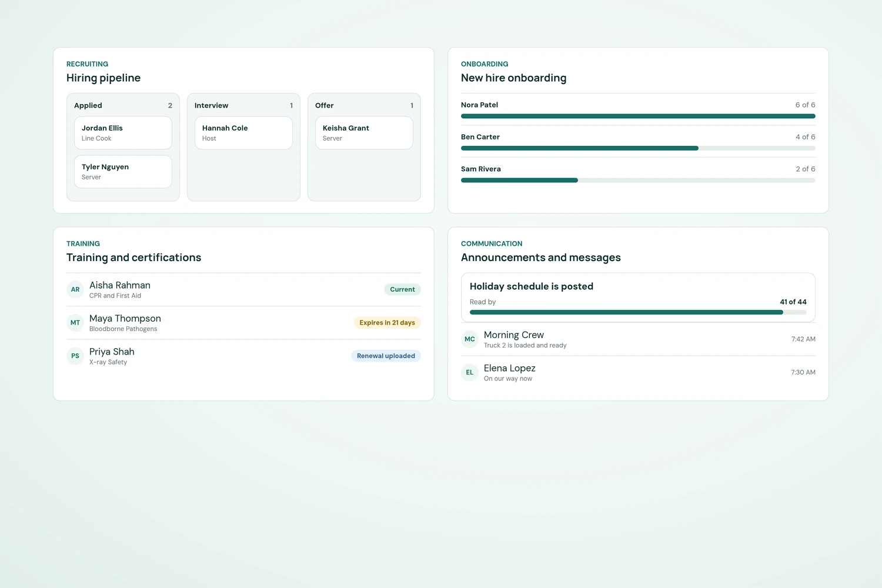This screenshot has width=882, height=588.
Task: Click the COMMUNICATION section label
Action: (x=492, y=243)
